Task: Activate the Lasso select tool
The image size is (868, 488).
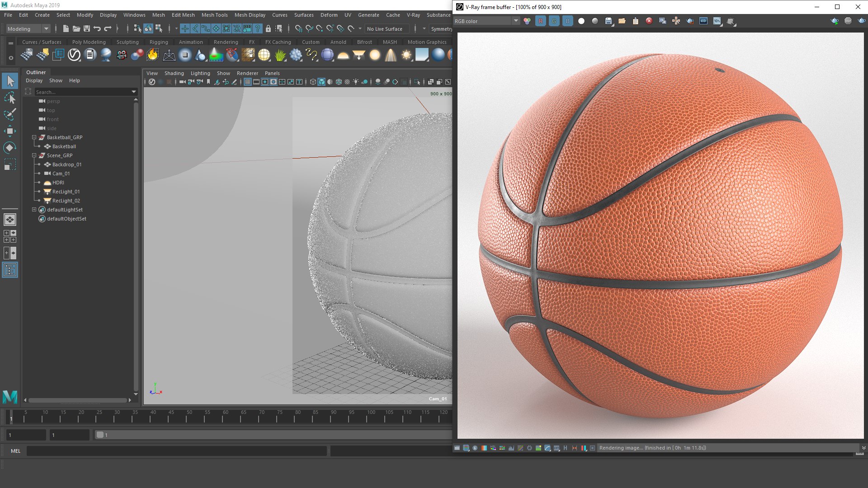Action: (10, 98)
